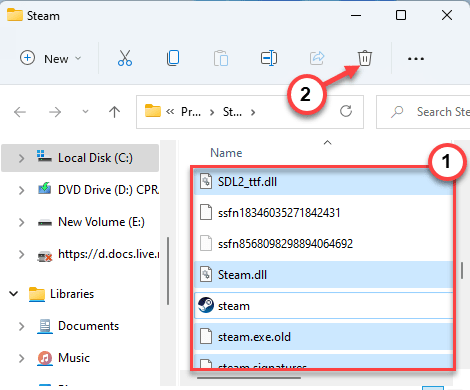The image size is (470, 390).
Task: Select the SDL2_ttf.dll file
Action: [x=323, y=182]
